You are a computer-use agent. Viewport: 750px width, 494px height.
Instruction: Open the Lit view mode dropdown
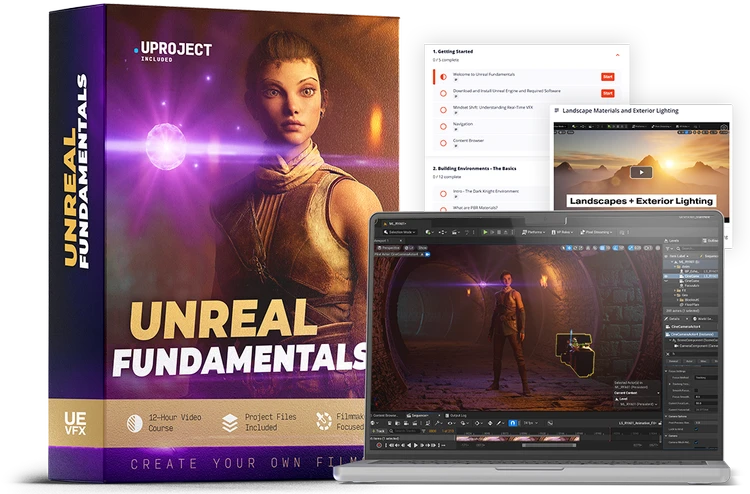click(409, 248)
